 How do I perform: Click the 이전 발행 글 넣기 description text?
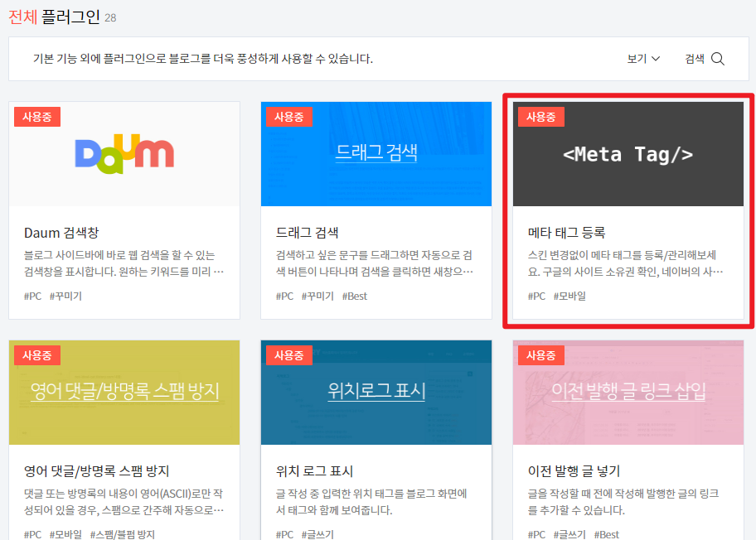tap(623, 502)
